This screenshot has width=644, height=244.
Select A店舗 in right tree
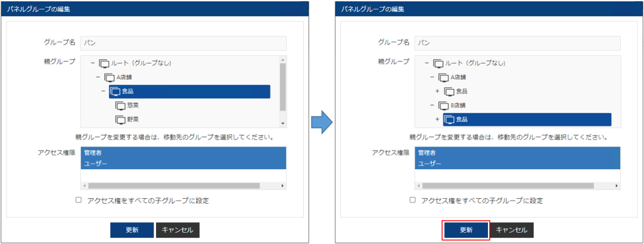(458, 77)
